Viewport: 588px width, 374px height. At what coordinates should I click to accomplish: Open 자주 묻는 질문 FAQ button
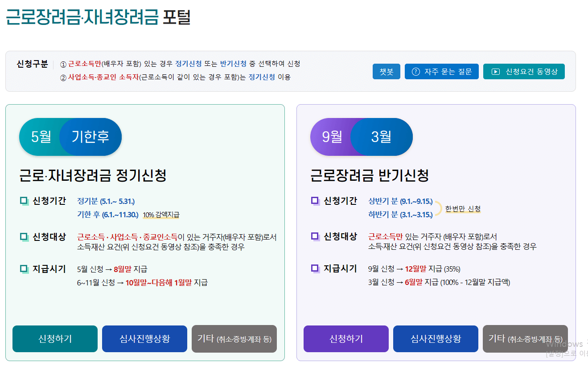tap(442, 72)
